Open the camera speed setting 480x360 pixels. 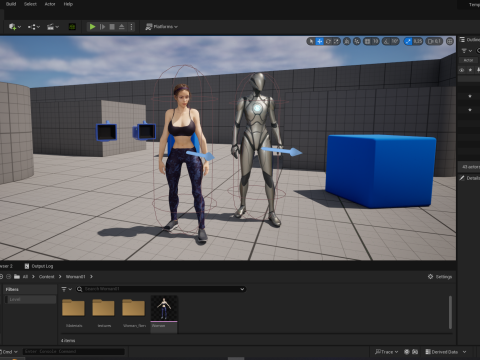click(x=434, y=41)
